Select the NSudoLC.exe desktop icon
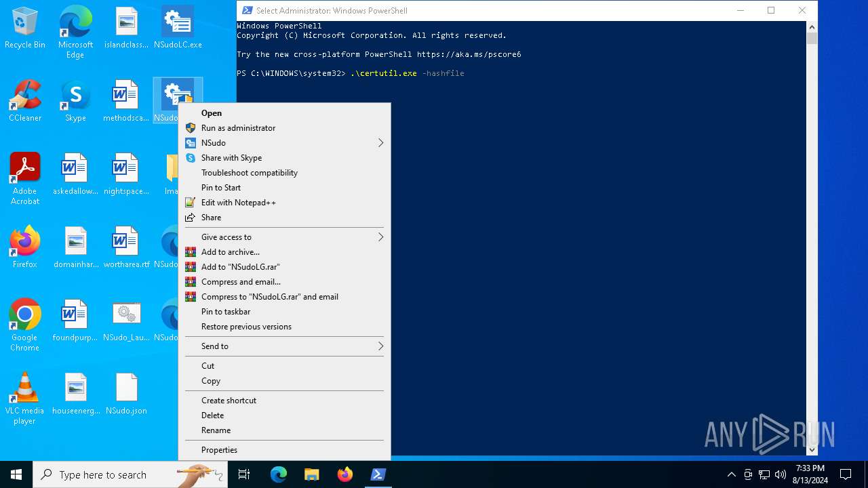The width and height of the screenshot is (868, 488). tap(178, 28)
